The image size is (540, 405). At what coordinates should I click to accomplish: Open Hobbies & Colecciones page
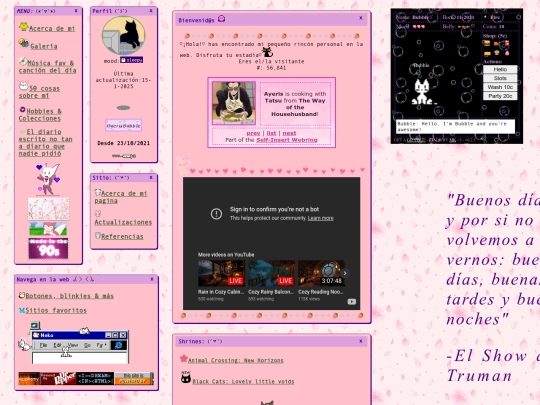40,115
